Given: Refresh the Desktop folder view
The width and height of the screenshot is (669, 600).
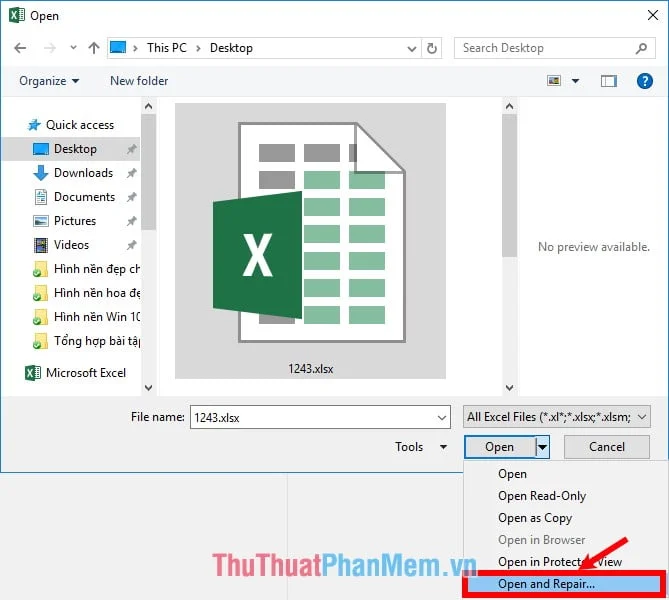Looking at the screenshot, I should 432,48.
